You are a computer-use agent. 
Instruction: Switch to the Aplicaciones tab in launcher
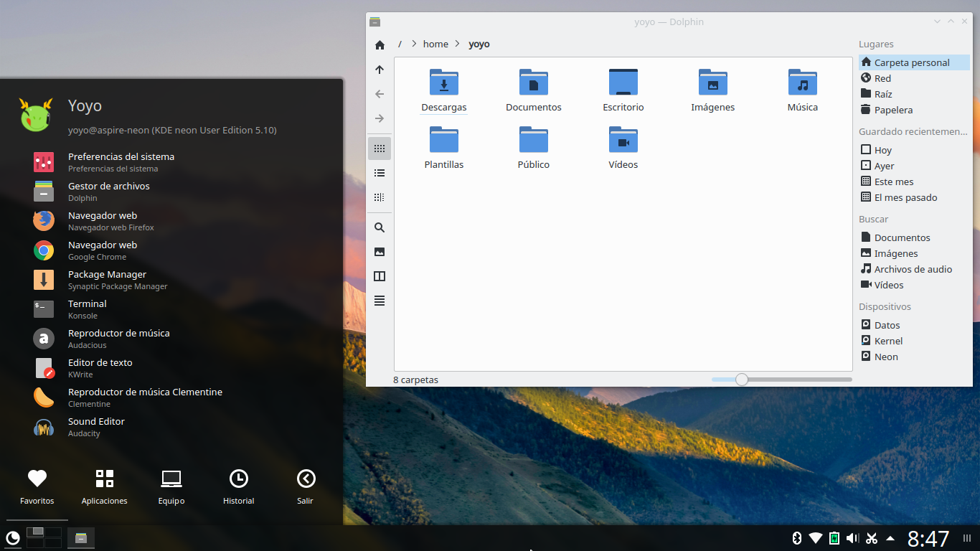pyautogui.click(x=105, y=487)
